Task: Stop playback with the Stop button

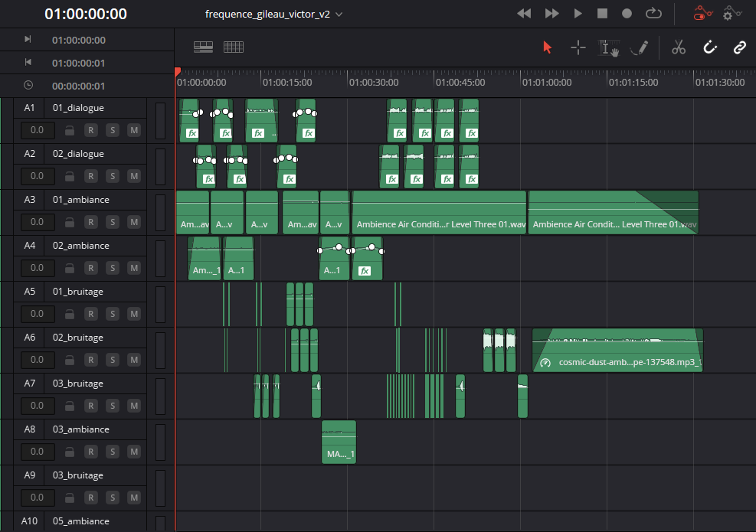Action: (602, 14)
